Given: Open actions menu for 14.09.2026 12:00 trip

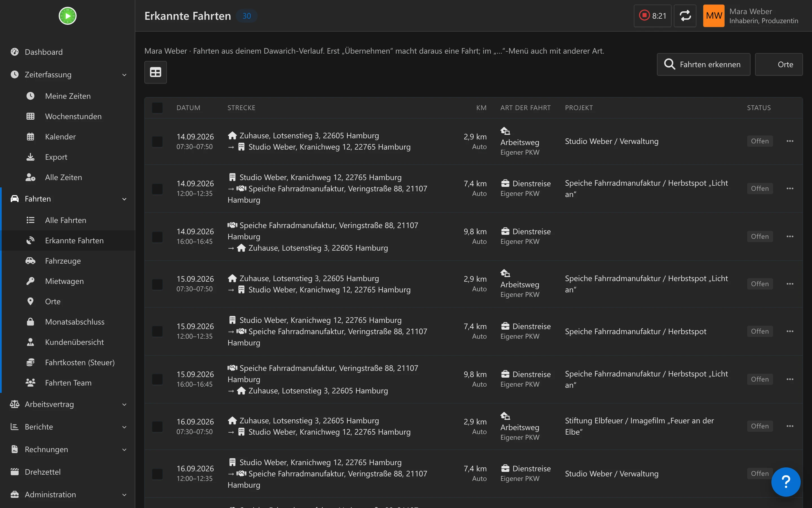Looking at the screenshot, I should [790, 189].
